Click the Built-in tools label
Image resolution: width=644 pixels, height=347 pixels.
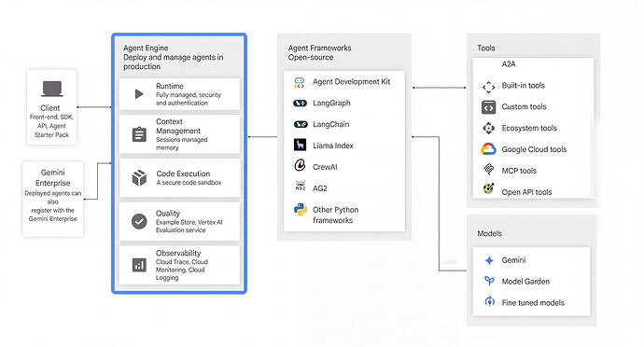click(x=524, y=86)
